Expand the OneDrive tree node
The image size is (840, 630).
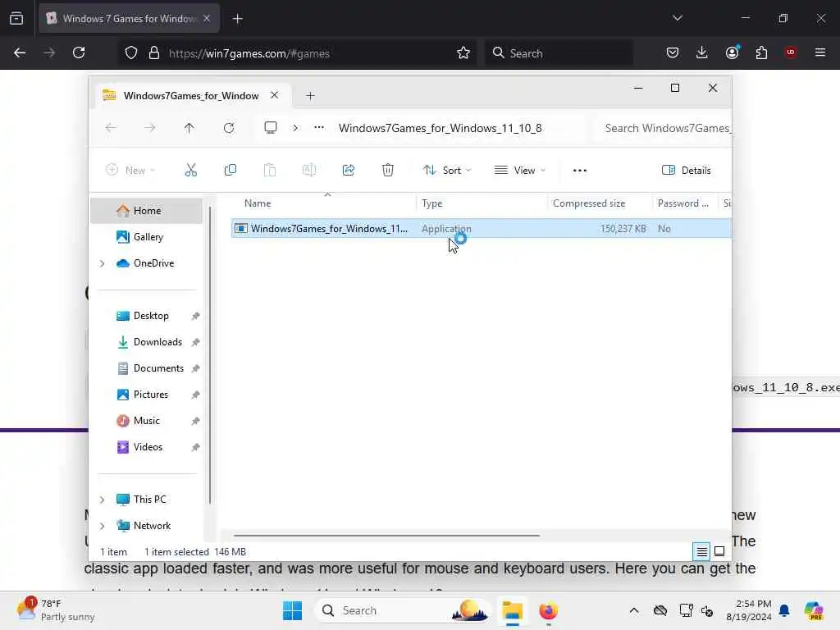(x=102, y=263)
